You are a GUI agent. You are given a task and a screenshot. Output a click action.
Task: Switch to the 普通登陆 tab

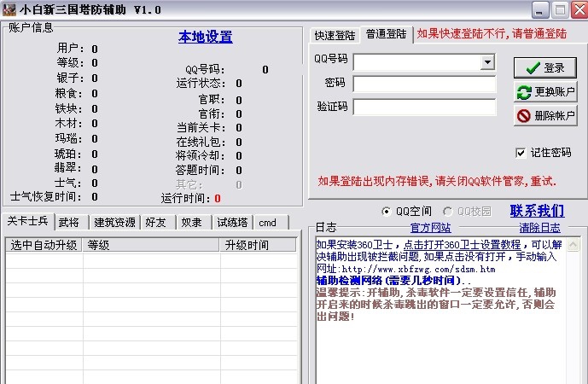click(x=387, y=34)
